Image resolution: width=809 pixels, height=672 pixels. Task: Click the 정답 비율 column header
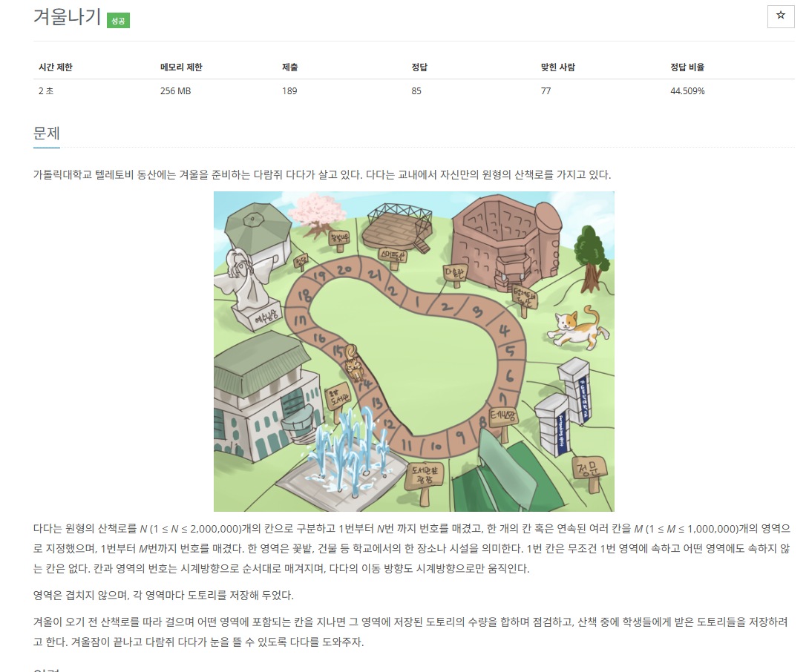tap(687, 67)
